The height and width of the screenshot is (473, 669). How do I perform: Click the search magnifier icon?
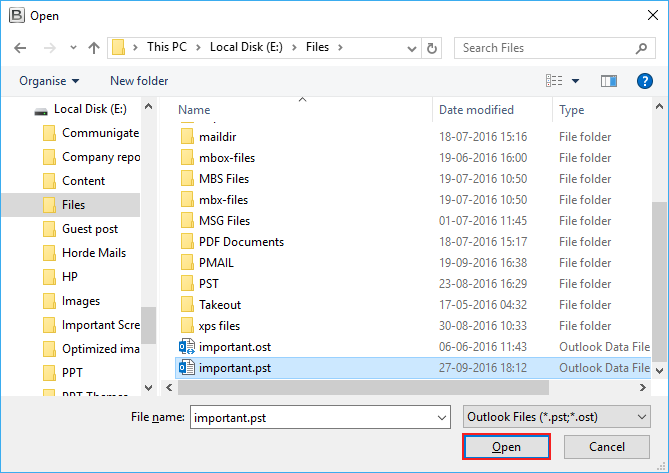(x=640, y=48)
